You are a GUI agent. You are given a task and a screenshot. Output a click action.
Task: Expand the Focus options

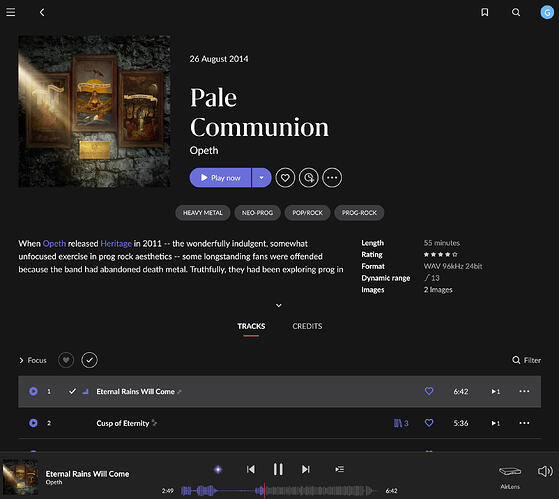coord(32,360)
